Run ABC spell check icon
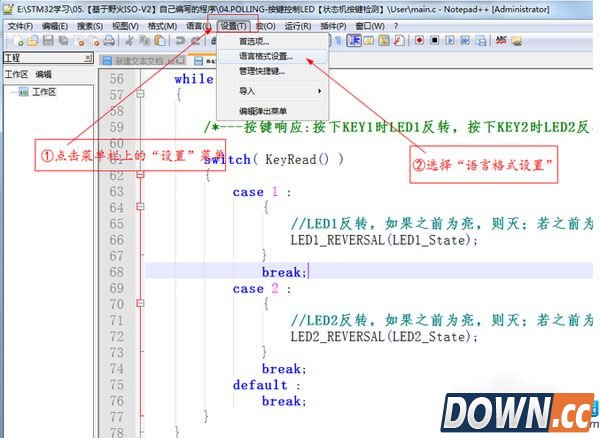The image size is (600, 438). coord(501,40)
